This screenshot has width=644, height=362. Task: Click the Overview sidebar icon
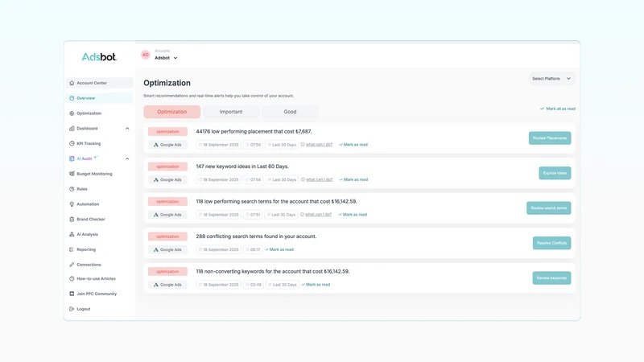72,98
